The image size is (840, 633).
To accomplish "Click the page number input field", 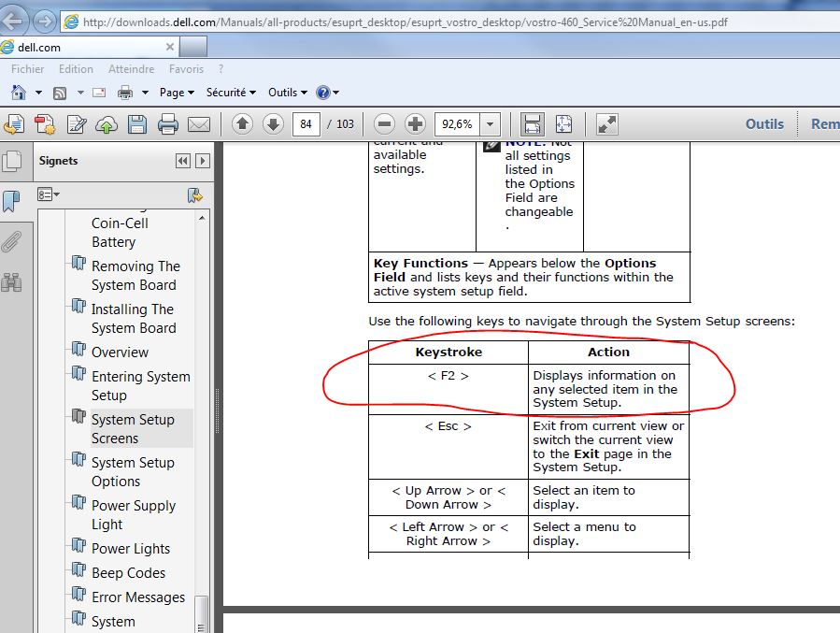I will [306, 124].
